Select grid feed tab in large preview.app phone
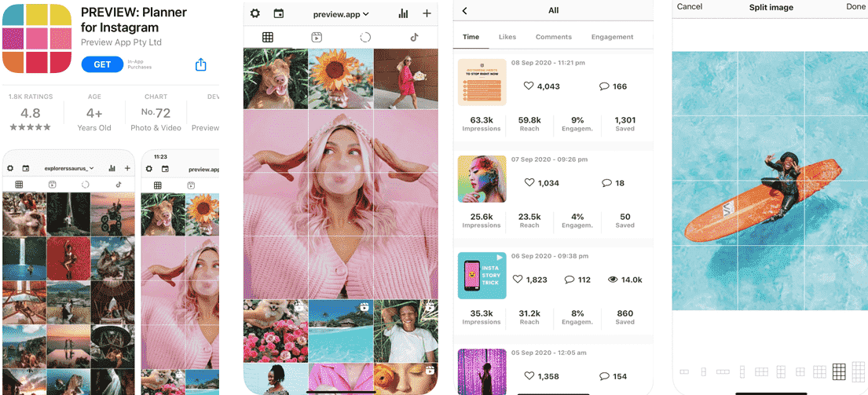 click(268, 37)
